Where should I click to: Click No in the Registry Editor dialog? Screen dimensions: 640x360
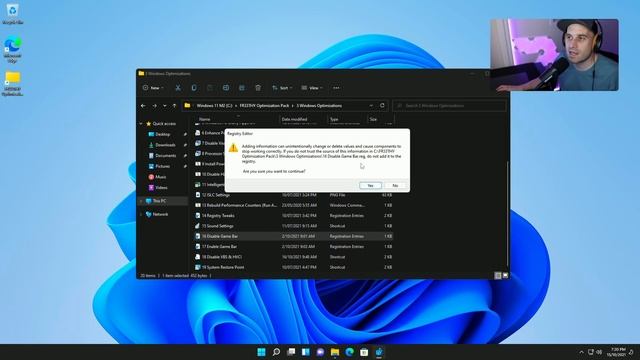tap(395, 185)
